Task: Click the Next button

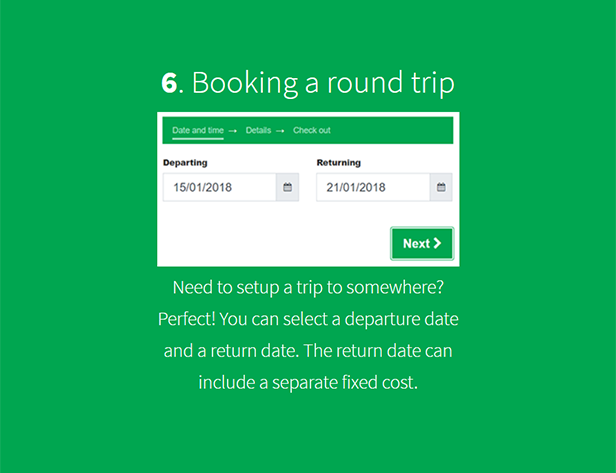Action: pyautogui.click(x=422, y=244)
